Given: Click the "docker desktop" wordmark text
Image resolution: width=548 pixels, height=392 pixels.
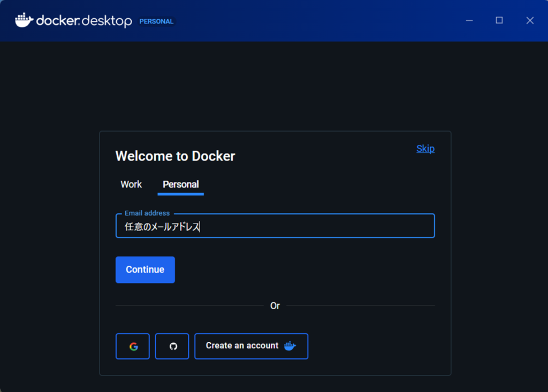Looking at the screenshot, I should 84,21.
